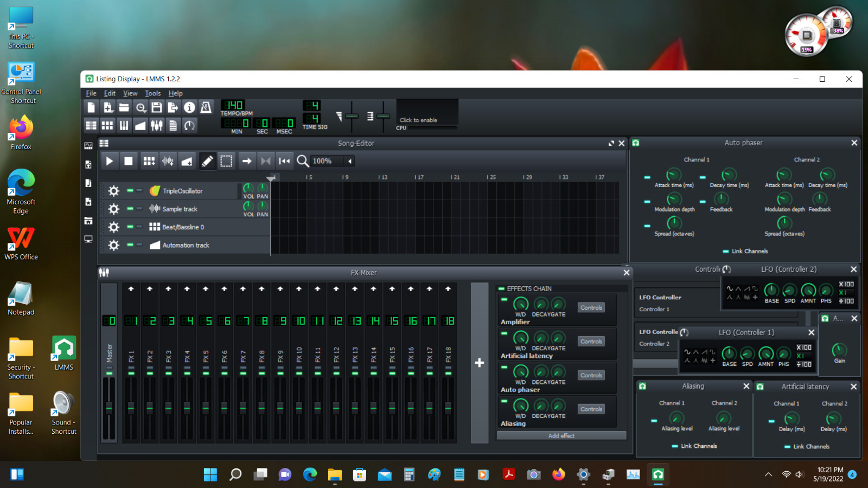
Task: Open LMMS from the Windows taskbar
Action: [658, 474]
